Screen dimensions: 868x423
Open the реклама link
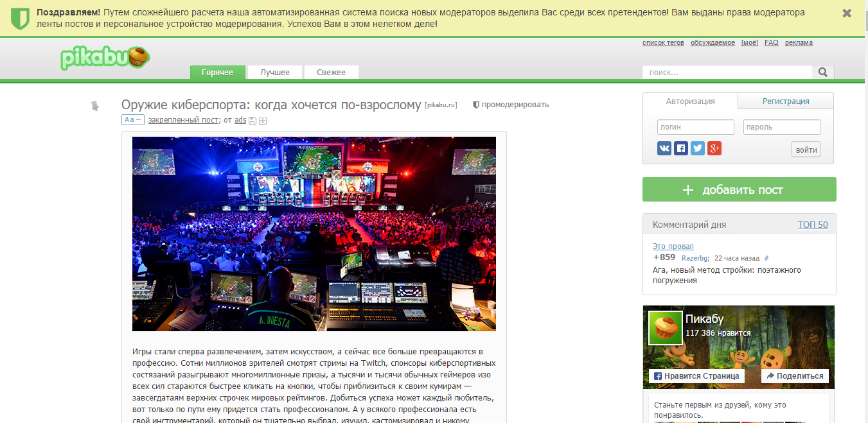(799, 43)
